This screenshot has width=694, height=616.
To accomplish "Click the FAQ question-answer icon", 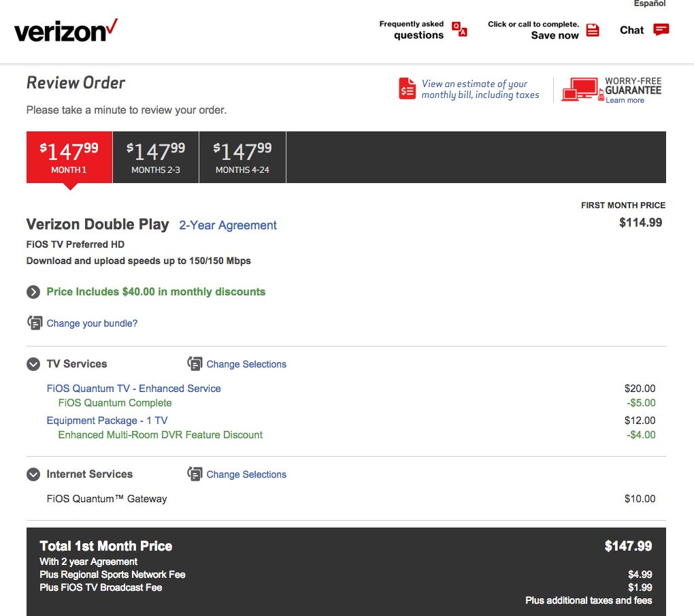I will point(460,29).
